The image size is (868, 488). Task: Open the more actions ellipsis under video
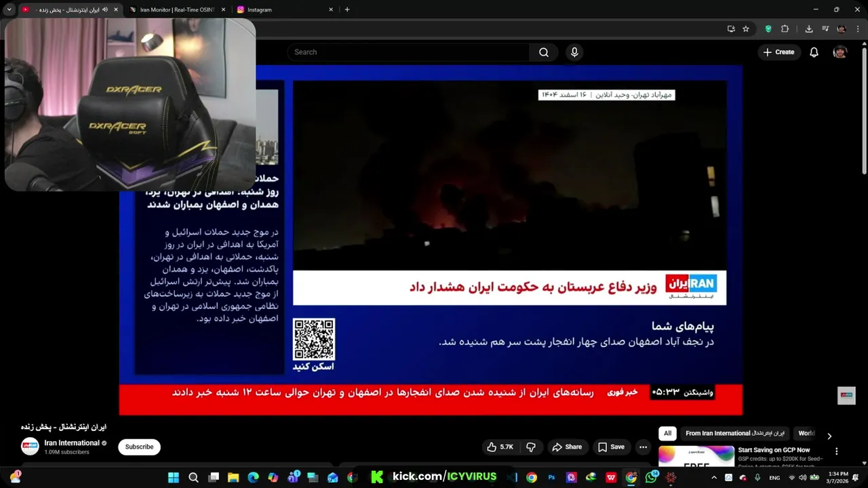click(643, 447)
